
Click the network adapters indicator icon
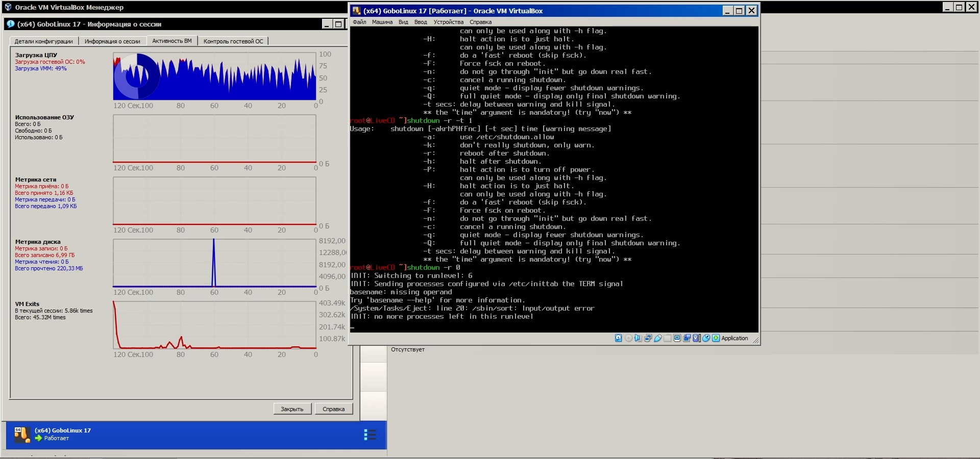click(648, 338)
